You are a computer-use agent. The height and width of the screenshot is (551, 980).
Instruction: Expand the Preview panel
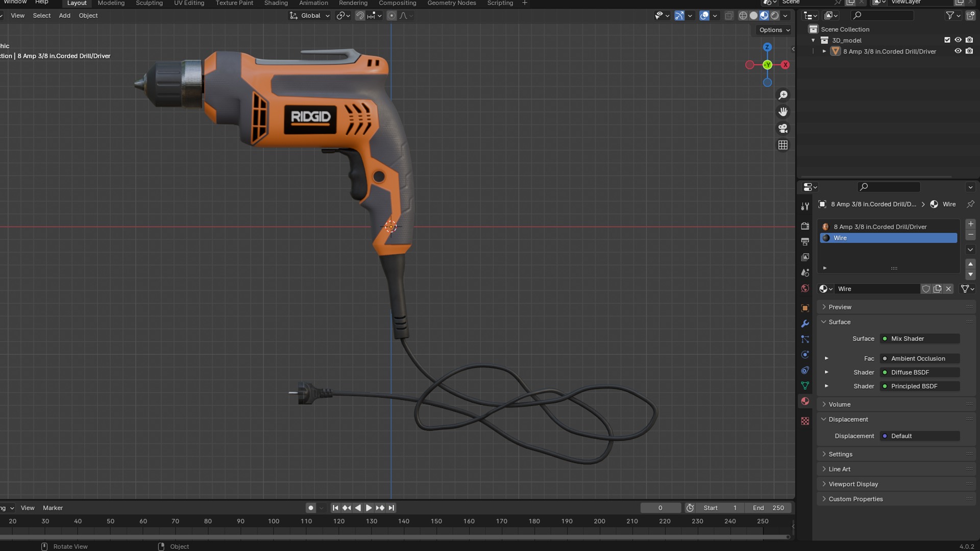click(840, 307)
